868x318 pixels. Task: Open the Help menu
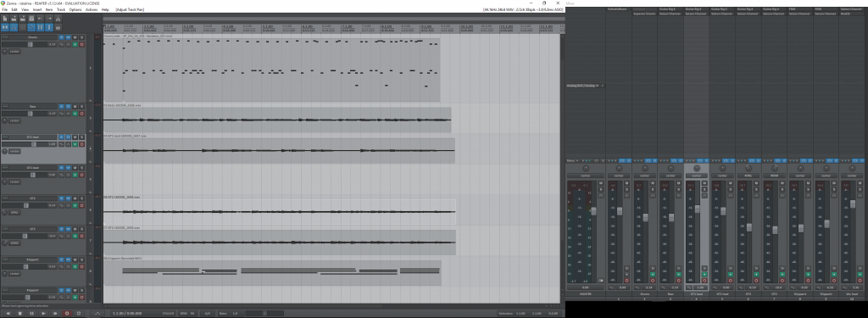click(105, 9)
